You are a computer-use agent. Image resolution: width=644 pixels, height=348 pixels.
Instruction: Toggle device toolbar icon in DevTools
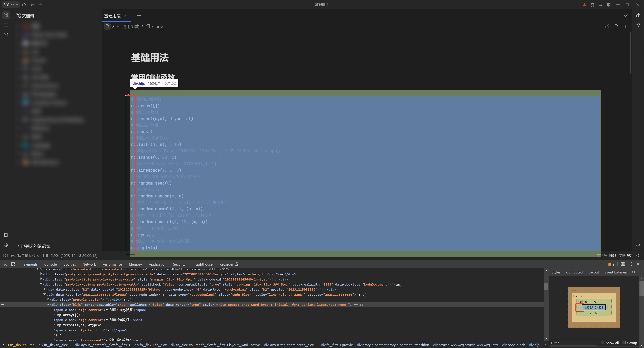point(13,264)
